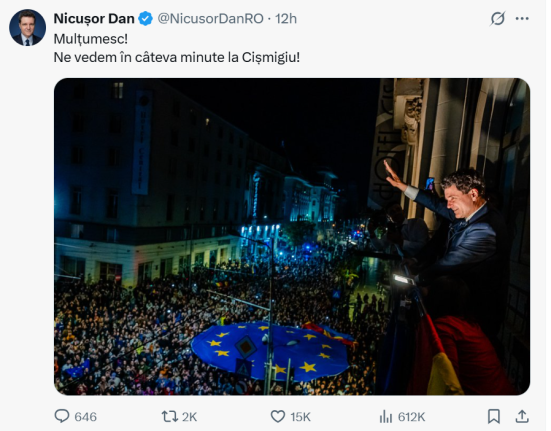Click the share upload icon
The width and height of the screenshot is (551, 431).
click(522, 417)
